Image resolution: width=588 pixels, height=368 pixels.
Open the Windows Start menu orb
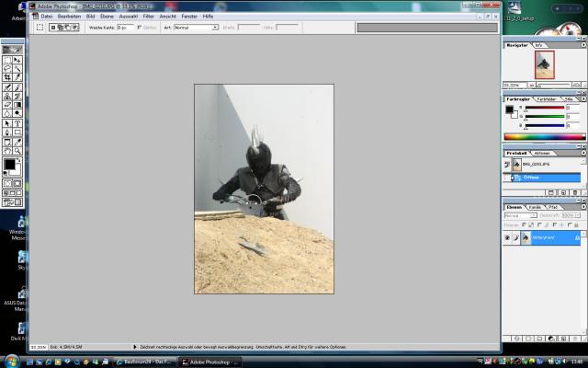coord(12,361)
